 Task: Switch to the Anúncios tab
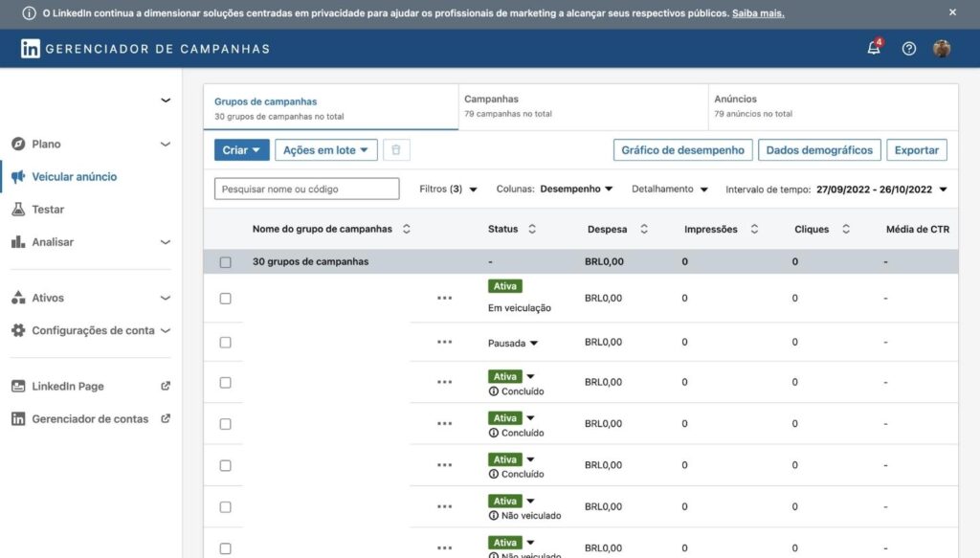click(x=833, y=105)
